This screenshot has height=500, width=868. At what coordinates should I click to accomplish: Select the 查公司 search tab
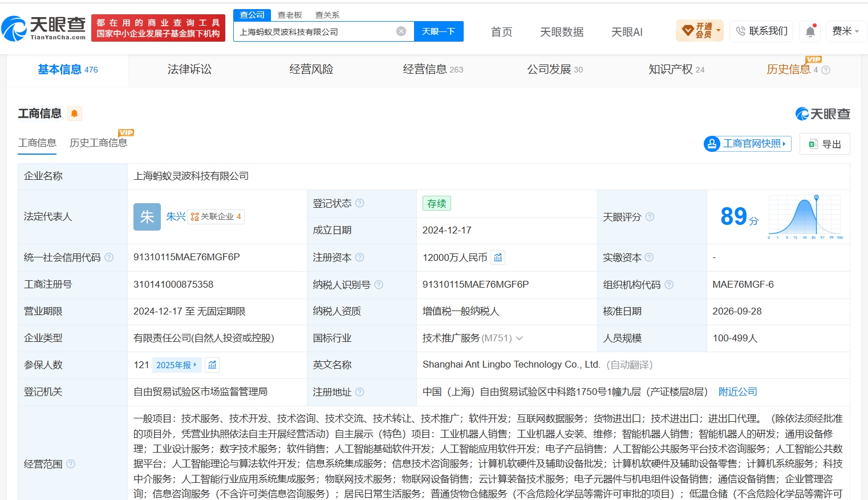252,15
